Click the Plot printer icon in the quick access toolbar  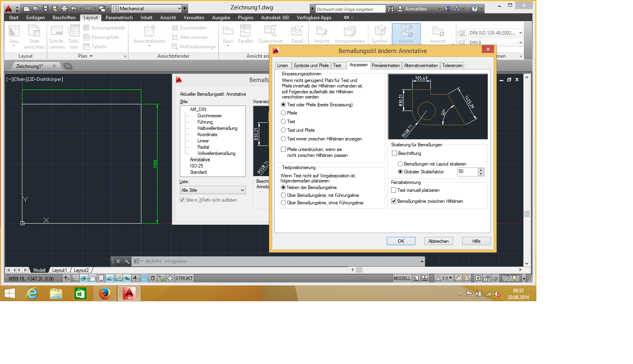(64, 8)
